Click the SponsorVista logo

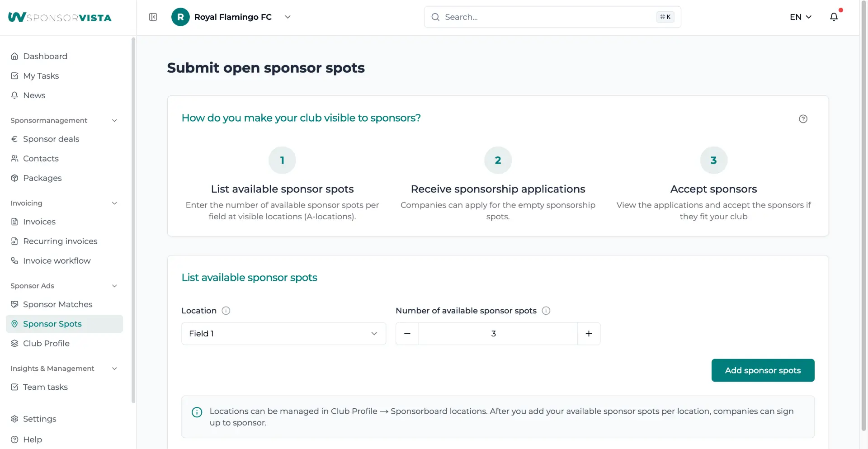coord(60,17)
